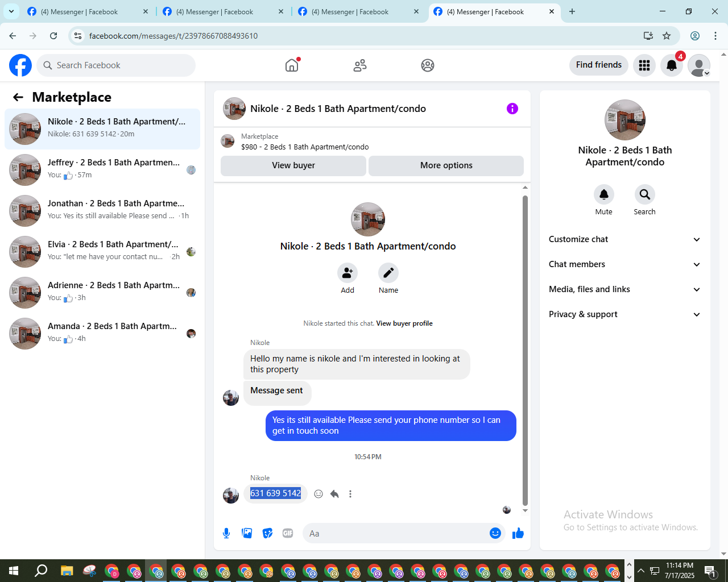This screenshot has height=582, width=728.
Task: Switch to the third Messenger browser tab
Action: click(359, 11)
